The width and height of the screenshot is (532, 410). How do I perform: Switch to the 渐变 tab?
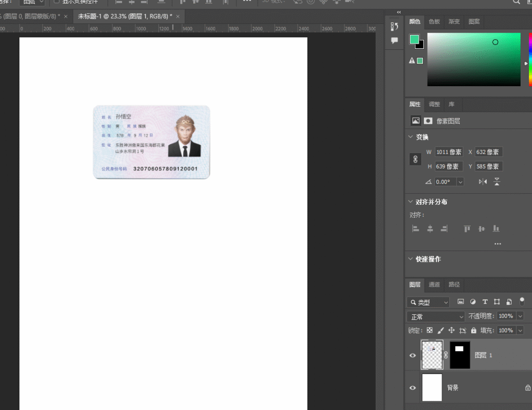pyautogui.click(x=454, y=21)
